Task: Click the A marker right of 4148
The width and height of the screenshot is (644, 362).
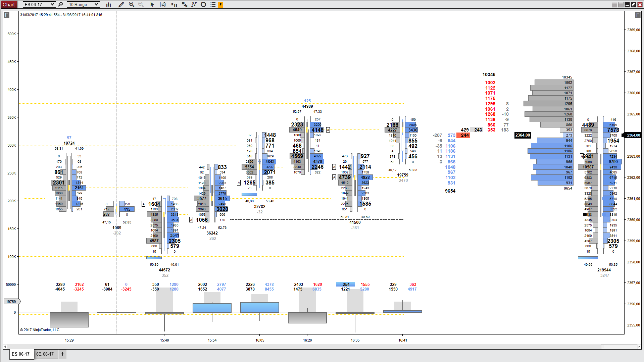Action: point(328,130)
